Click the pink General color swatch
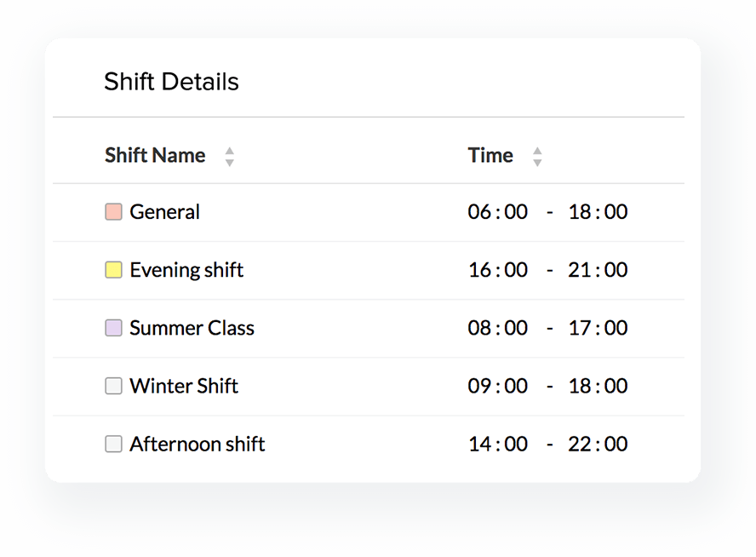756x557 pixels. click(113, 212)
